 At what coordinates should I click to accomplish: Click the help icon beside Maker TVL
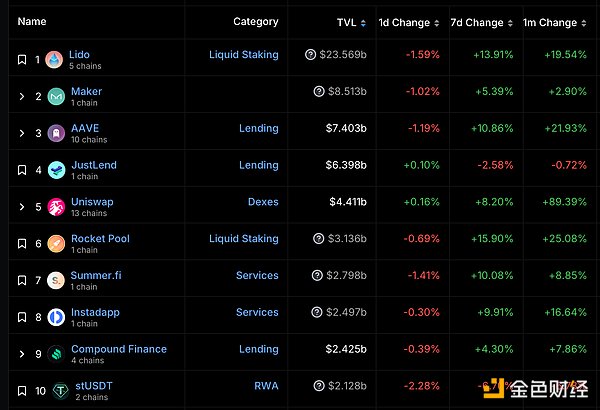click(x=319, y=92)
